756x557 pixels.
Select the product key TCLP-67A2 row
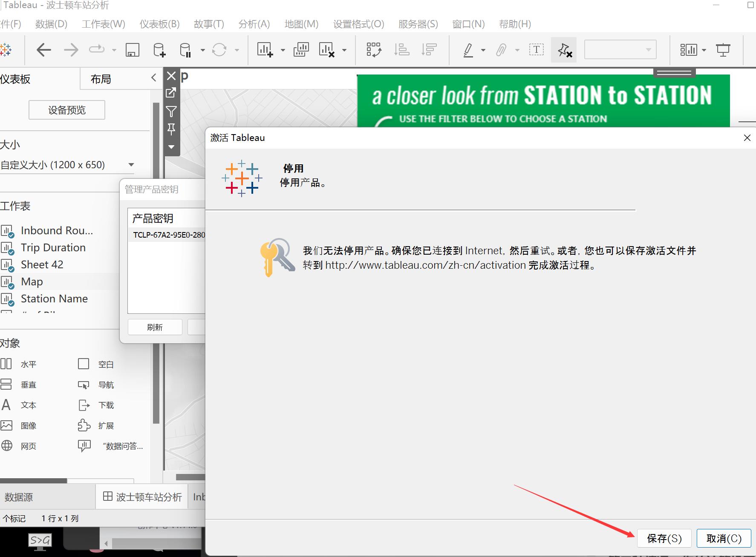[167, 235]
